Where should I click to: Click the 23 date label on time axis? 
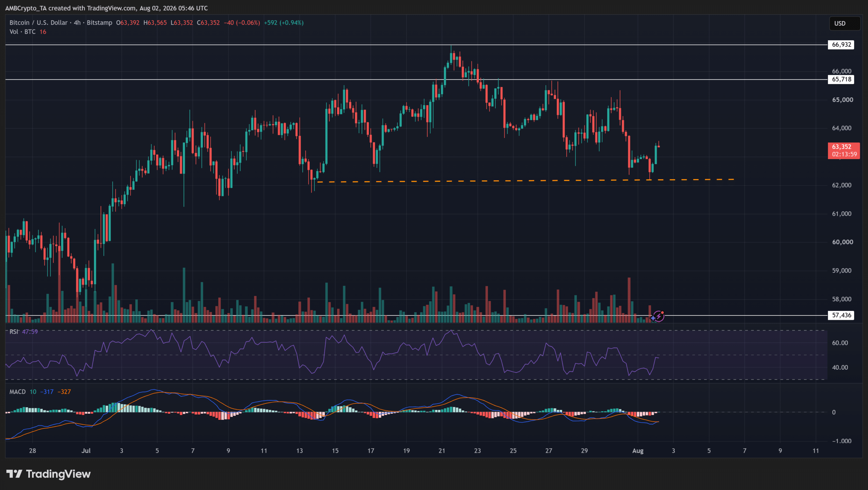pos(477,451)
